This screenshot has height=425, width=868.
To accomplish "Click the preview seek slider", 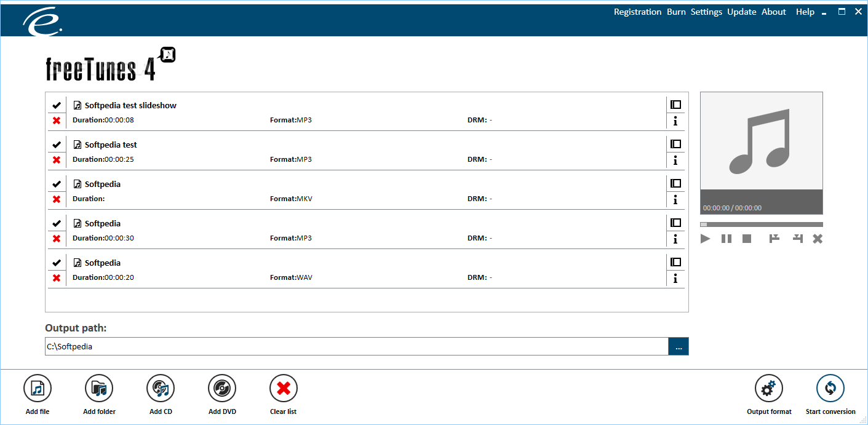I will coord(762,224).
